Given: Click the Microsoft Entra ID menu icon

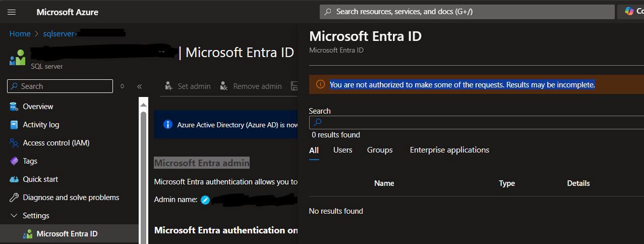Looking at the screenshot, I should pos(28,234).
